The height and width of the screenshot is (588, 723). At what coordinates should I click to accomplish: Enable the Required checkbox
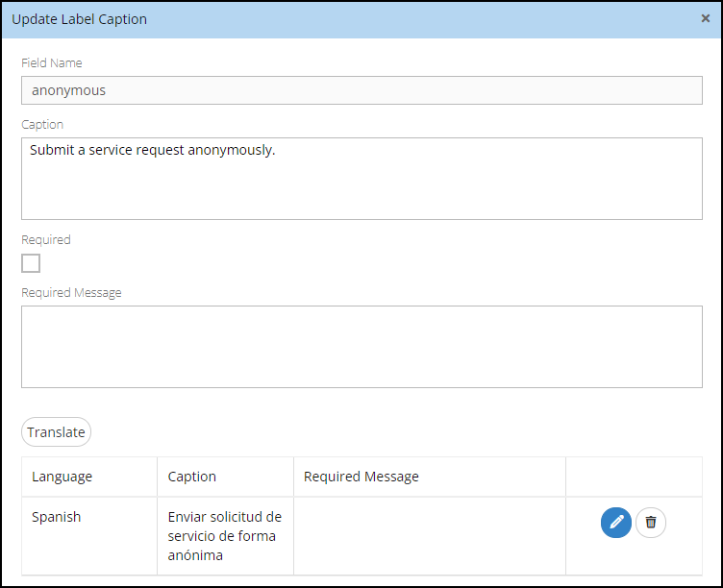(31, 263)
